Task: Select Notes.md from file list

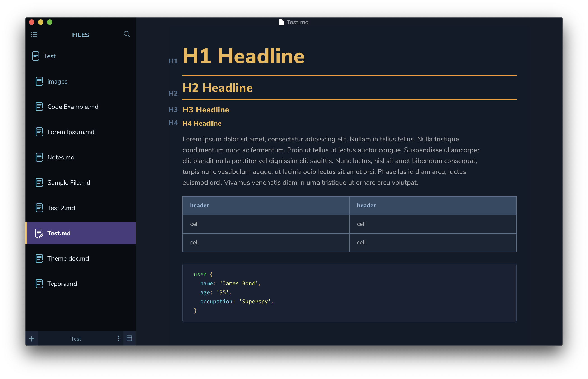Action: pos(61,157)
